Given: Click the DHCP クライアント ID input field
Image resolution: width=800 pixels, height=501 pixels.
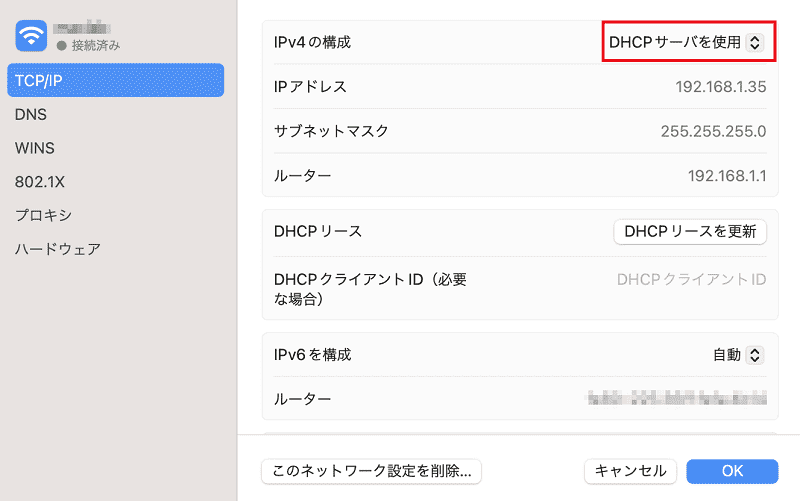Looking at the screenshot, I should (x=691, y=280).
